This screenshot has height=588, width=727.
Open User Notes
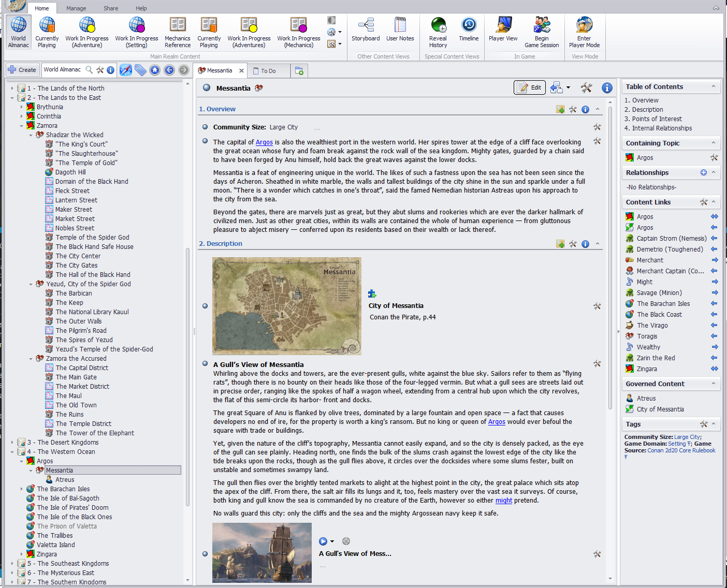(400, 30)
